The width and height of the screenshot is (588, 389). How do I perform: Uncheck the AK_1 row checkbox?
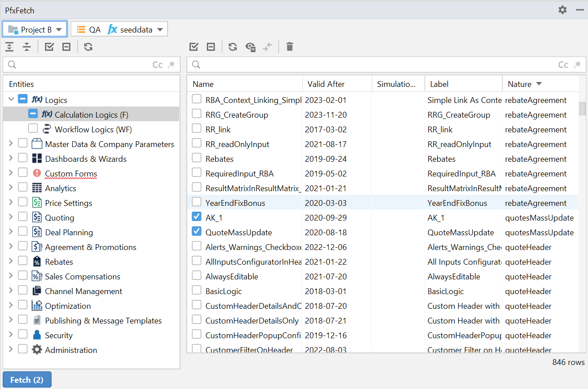[x=196, y=217]
